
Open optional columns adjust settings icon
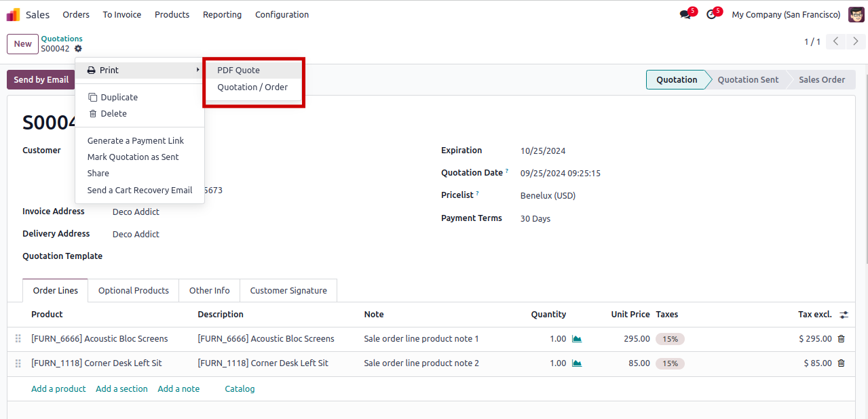(x=844, y=315)
